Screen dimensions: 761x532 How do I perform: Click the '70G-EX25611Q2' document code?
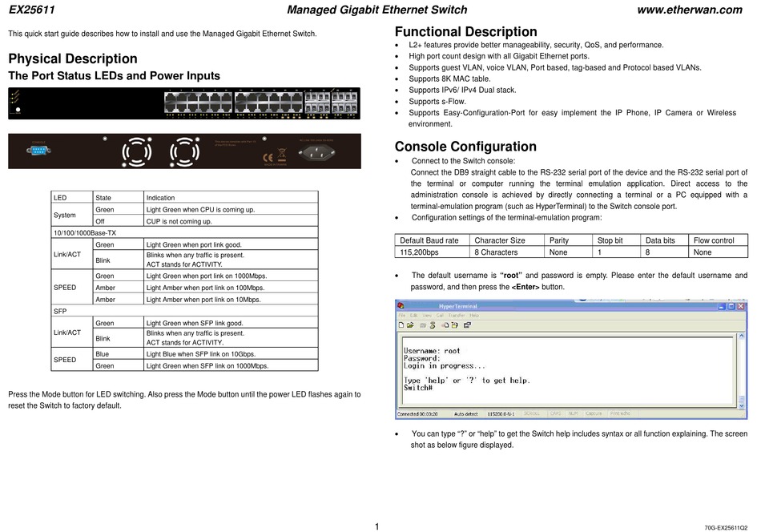point(726,528)
